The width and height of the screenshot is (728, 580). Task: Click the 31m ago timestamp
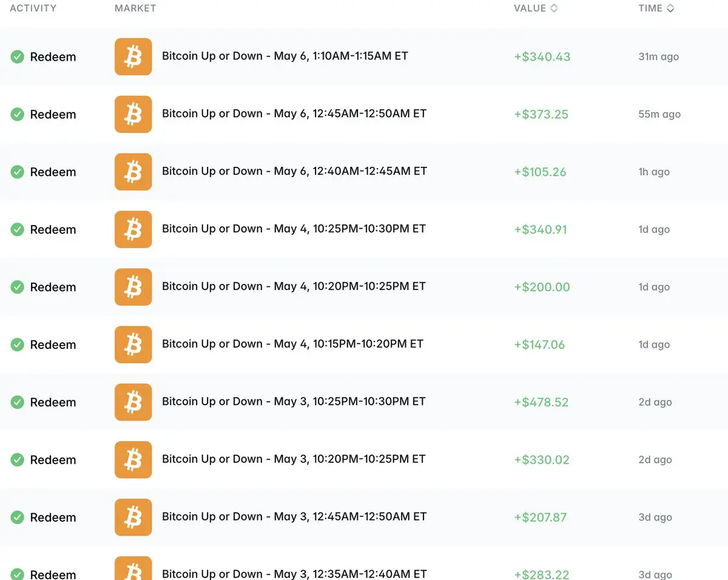tap(659, 56)
